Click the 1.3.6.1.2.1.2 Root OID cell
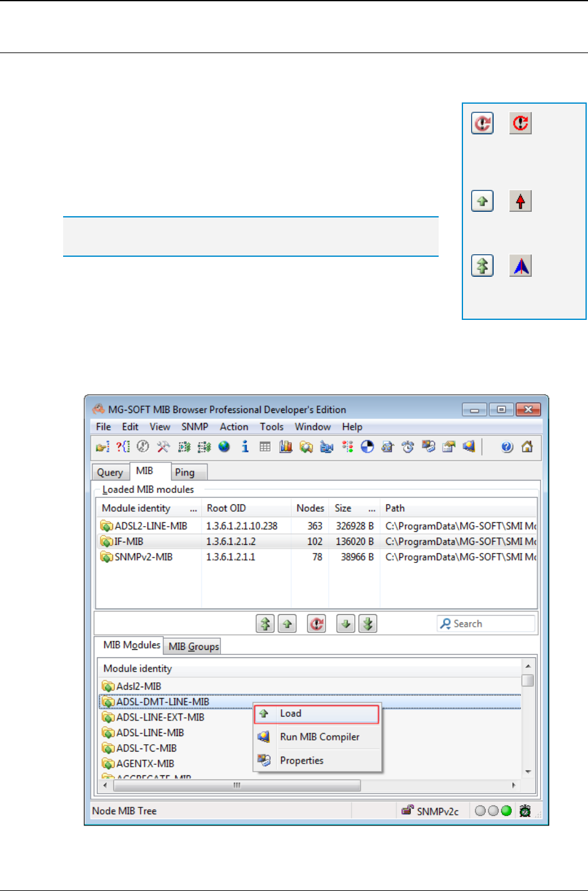Screen dimensions: 588x891 pos(231,542)
